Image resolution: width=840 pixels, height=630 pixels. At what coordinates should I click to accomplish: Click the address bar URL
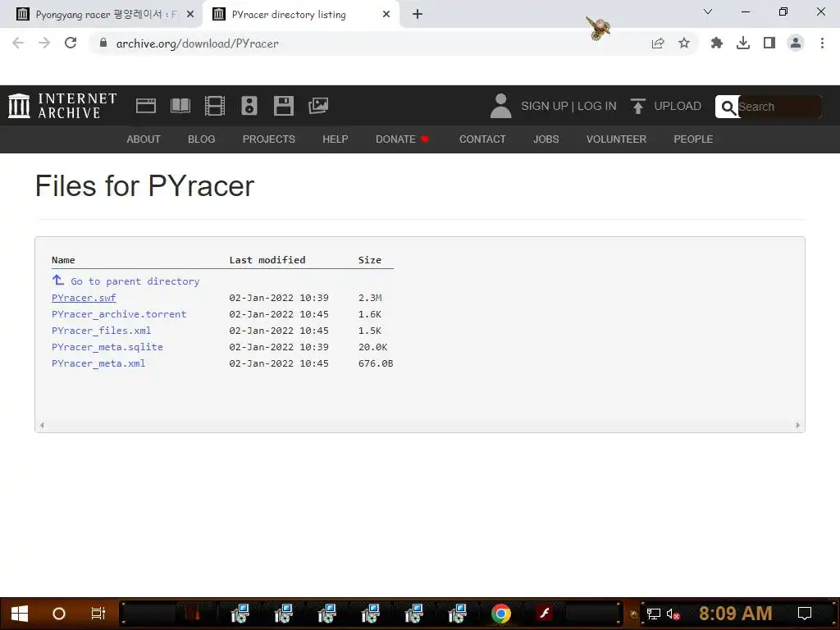tap(197, 43)
